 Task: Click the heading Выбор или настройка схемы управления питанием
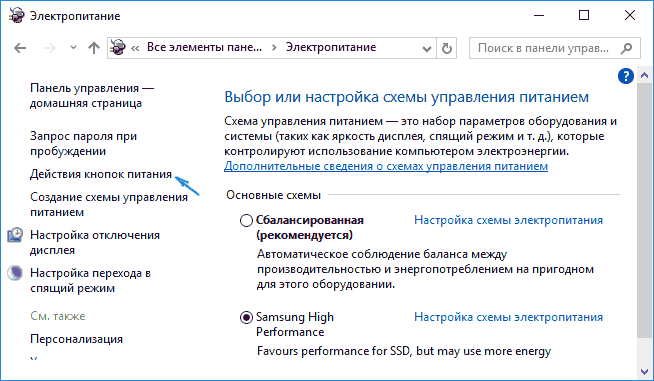tap(407, 97)
